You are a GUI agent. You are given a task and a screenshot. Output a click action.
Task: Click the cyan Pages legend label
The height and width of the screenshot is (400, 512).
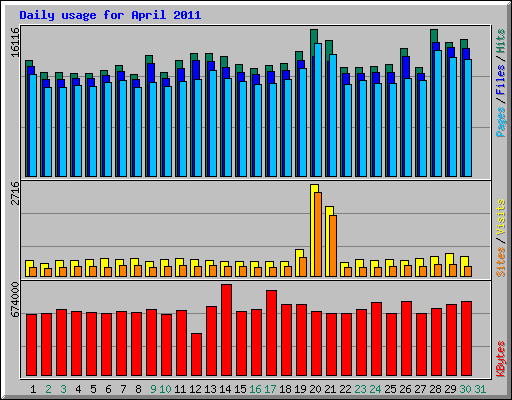501,122
